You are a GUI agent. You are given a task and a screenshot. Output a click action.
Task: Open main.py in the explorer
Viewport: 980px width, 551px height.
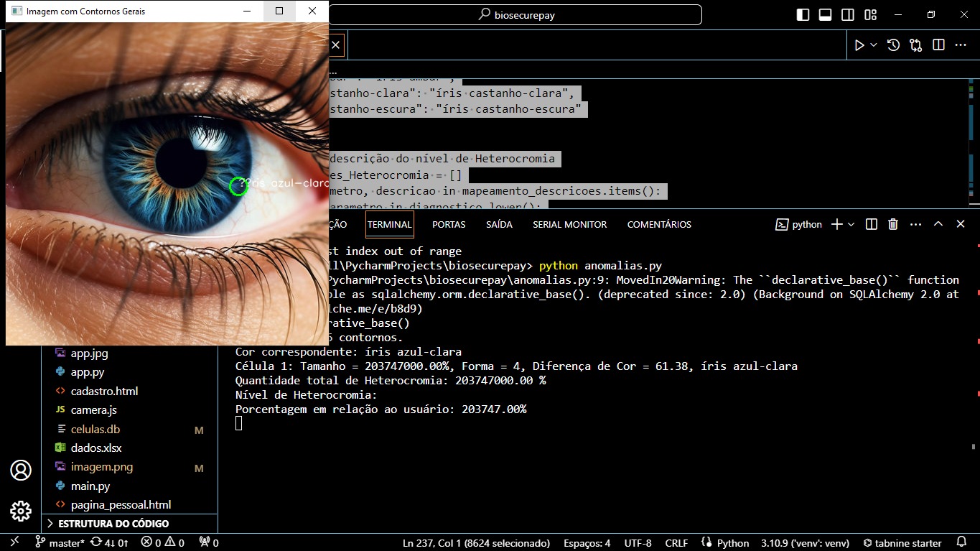point(129,486)
